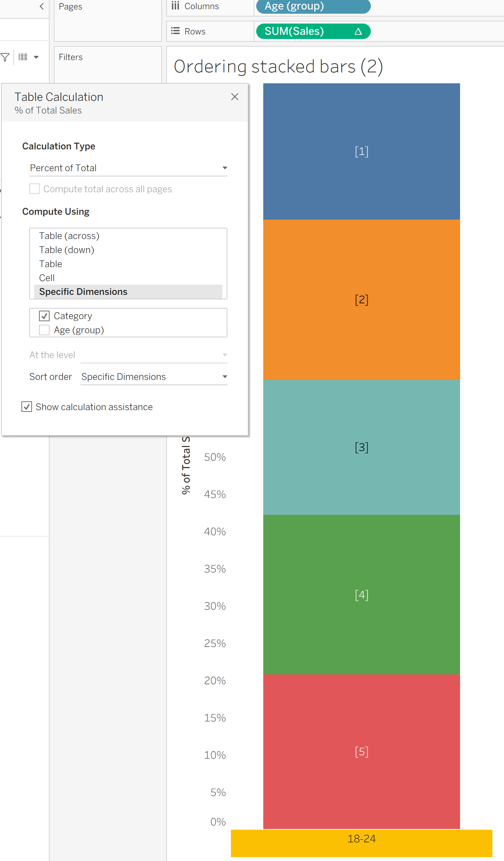Image resolution: width=504 pixels, height=861 pixels.
Task: Toggle Show calculation assistance checkbox
Action: coord(27,407)
